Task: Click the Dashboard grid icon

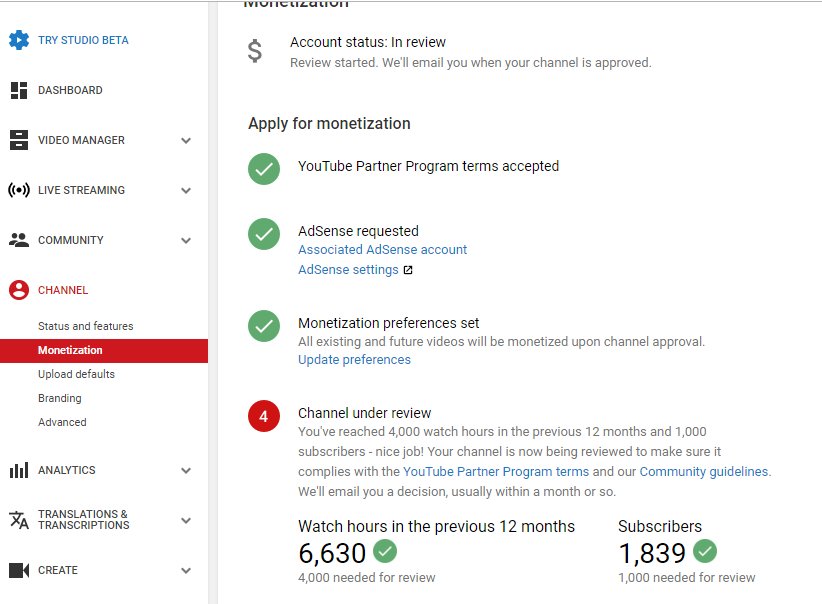Action: pos(19,90)
